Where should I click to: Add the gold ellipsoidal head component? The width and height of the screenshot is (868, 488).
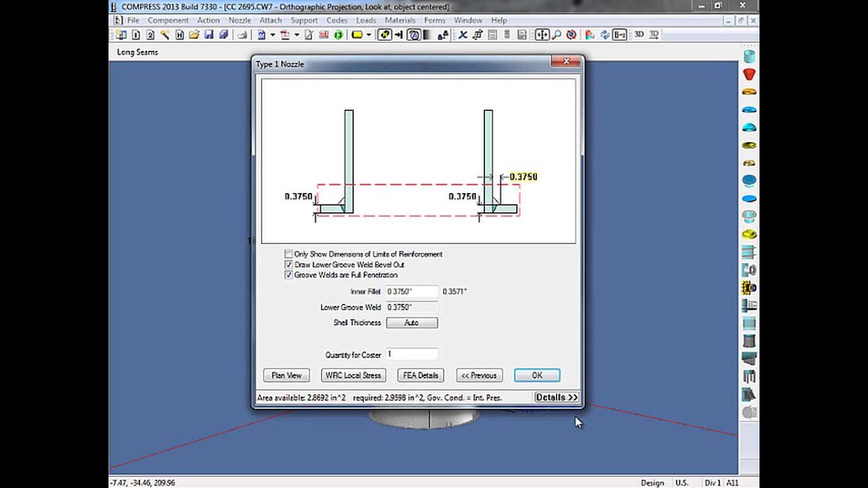749,91
